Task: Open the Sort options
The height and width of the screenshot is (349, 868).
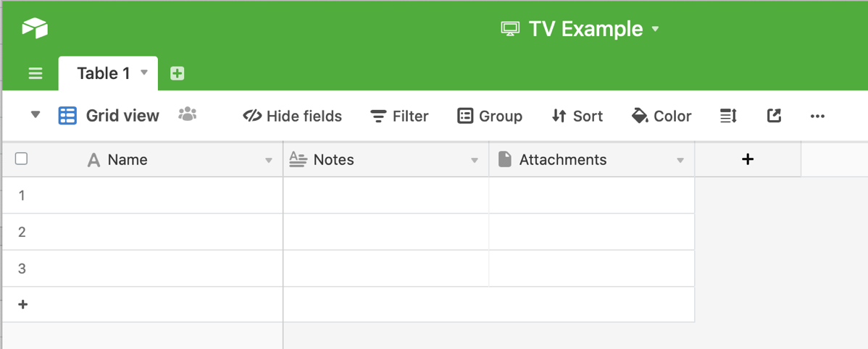Action: tap(577, 116)
